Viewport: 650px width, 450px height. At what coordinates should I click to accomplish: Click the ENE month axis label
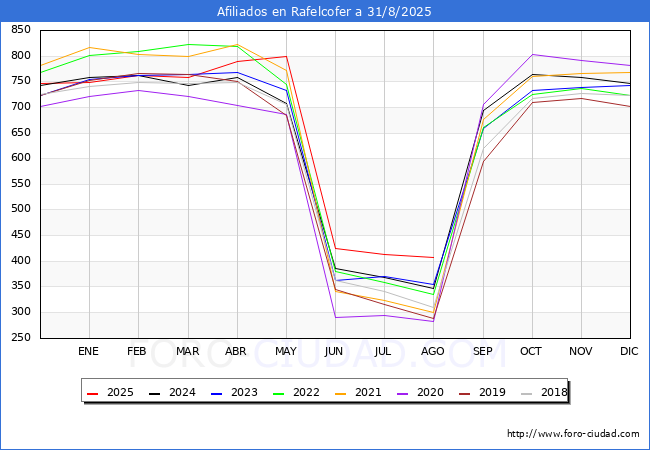(x=89, y=352)
